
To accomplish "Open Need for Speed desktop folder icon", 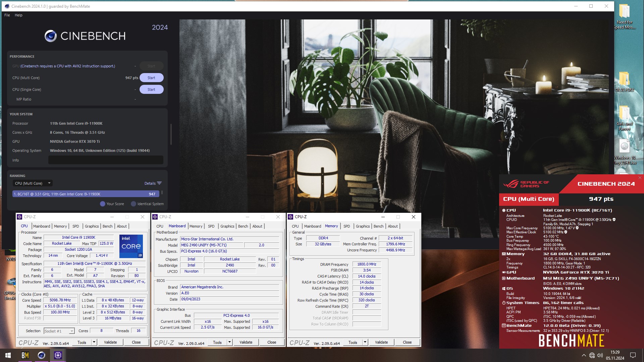I will point(624,17).
